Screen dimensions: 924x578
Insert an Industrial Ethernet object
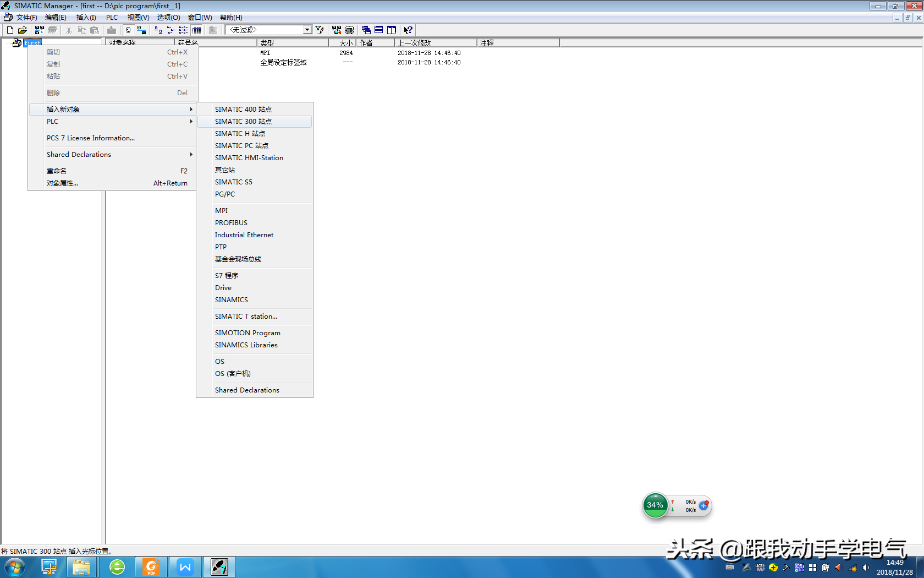(244, 235)
